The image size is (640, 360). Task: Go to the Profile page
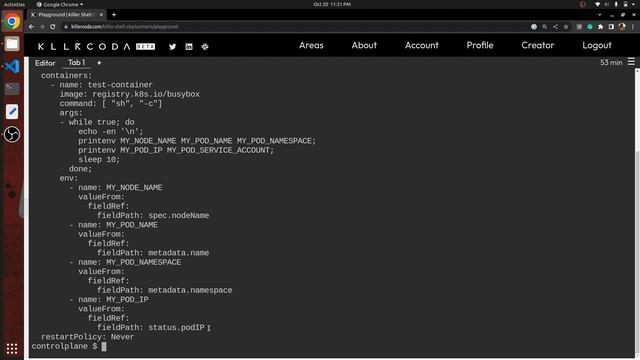point(480,45)
